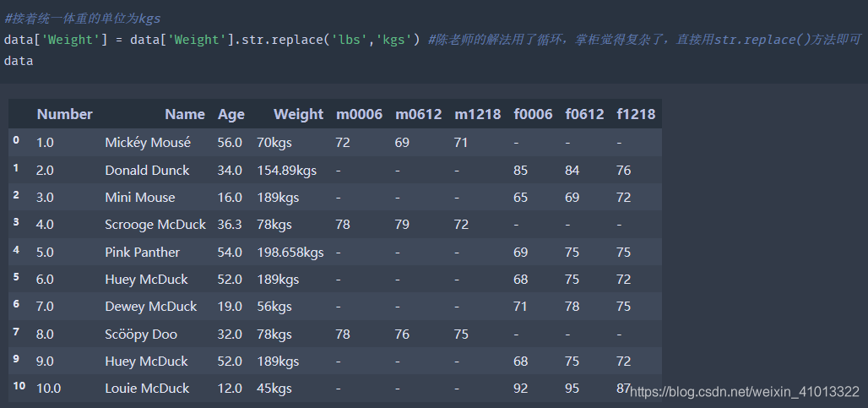The width and height of the screenshot is (868, 408).
Task: Select the Donald Dunck name cell
Action: point(147,170)
